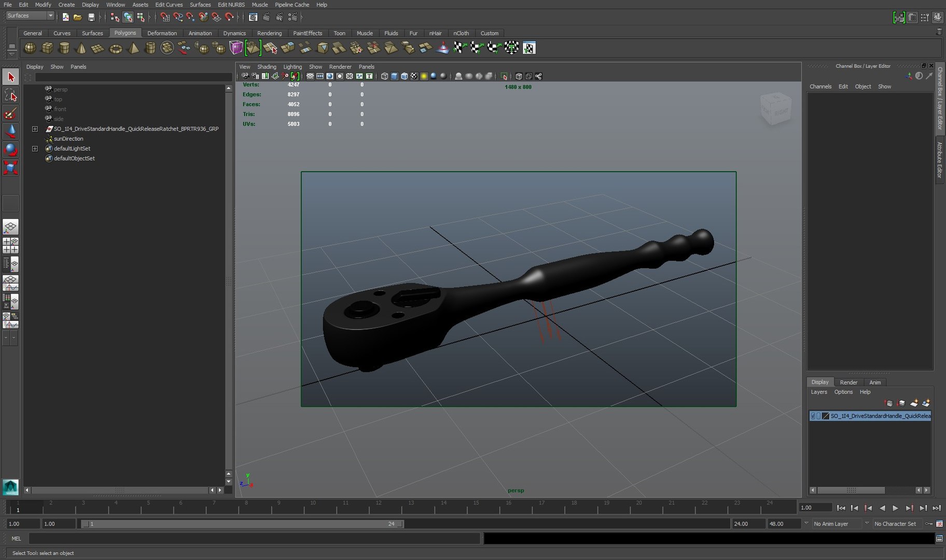The width and height of the screenshot is (946, 560).
Task: Click the playback end time 24.00 field
Action: pyautogui.click(x=748, y=524)
